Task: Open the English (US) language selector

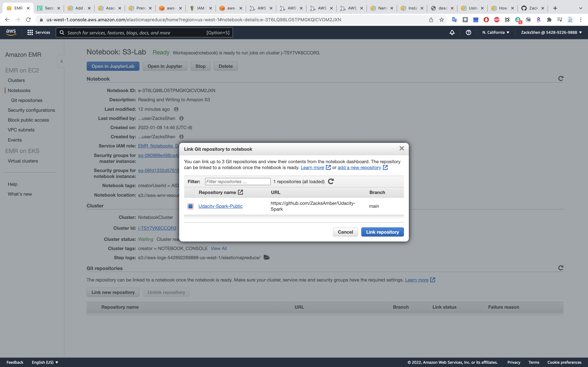Action: (45, 362)
